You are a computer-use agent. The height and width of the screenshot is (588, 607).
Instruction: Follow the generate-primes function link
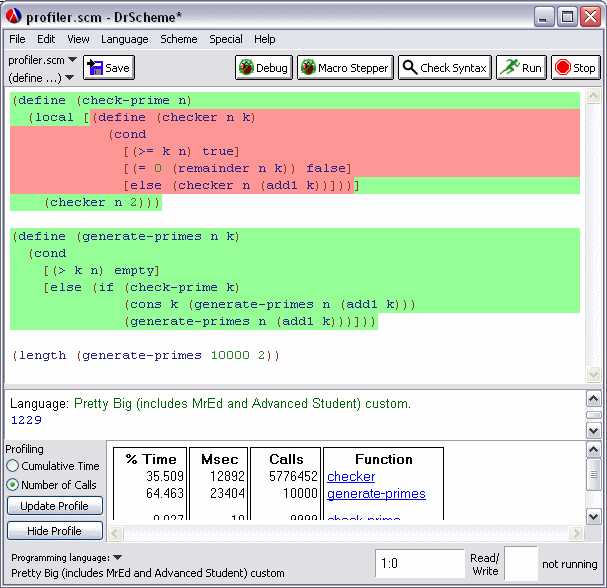[376, 494]
